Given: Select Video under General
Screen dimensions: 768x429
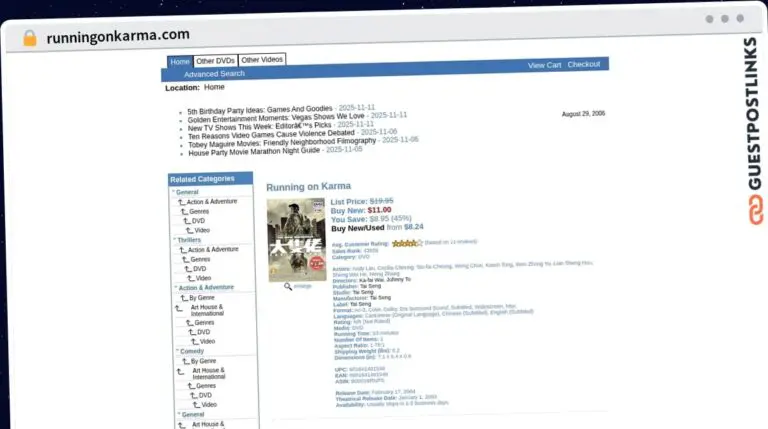Looking at the screenshot, I should click(x=202, y=230).
